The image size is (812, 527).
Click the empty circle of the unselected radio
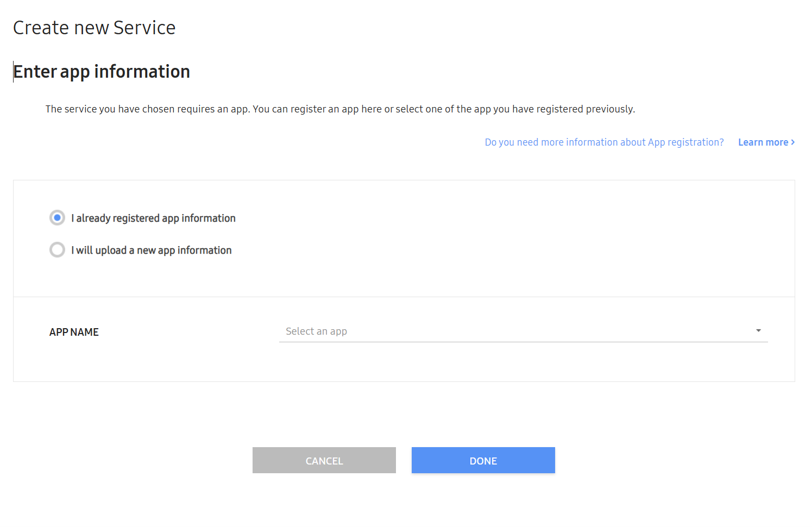tap(57, 250)
